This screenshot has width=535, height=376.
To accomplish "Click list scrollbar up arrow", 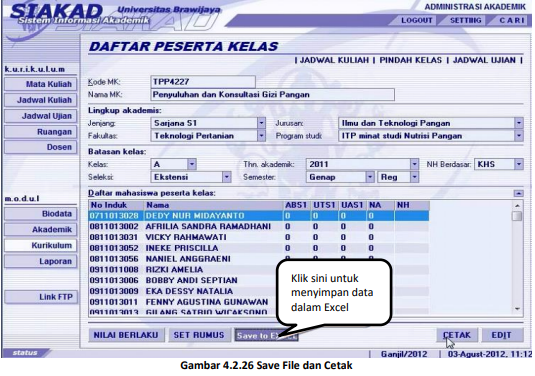I will click(x=518, y=206).
